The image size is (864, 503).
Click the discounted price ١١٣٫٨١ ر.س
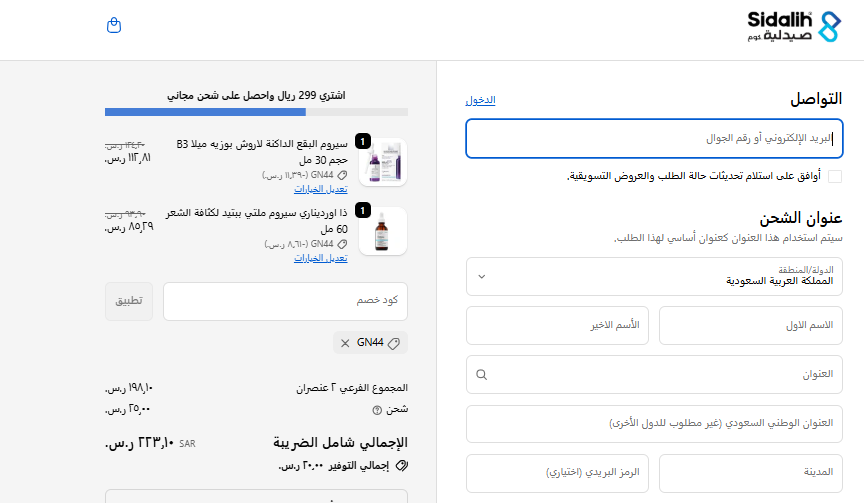[128, 158]
